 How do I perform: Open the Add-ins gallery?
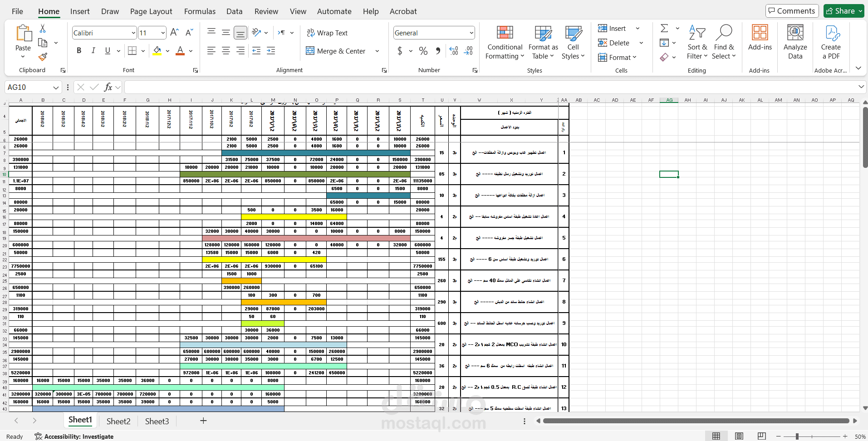pos(760,38)
